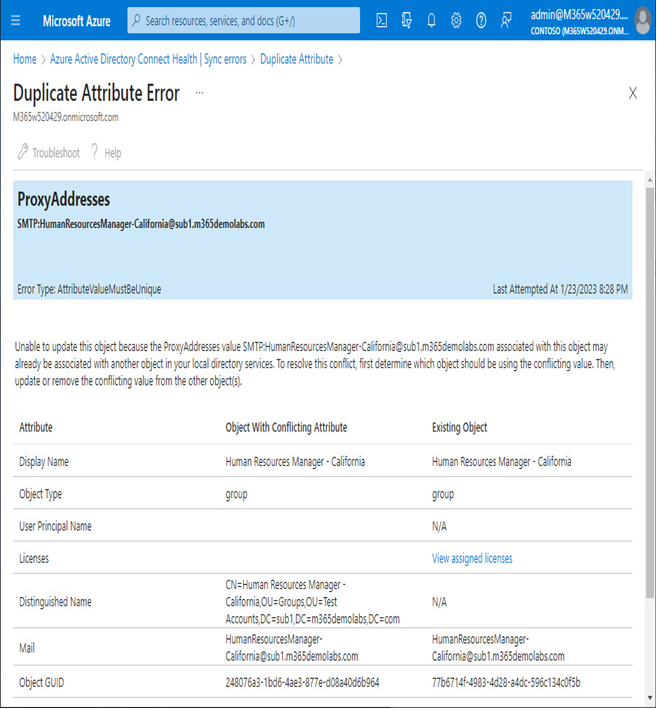The image size is (657, 710).
Task: Select GUID 77b6714f-4983-4d28-a4dc-596c134c0f5b
Action: (x=506, y=682)
